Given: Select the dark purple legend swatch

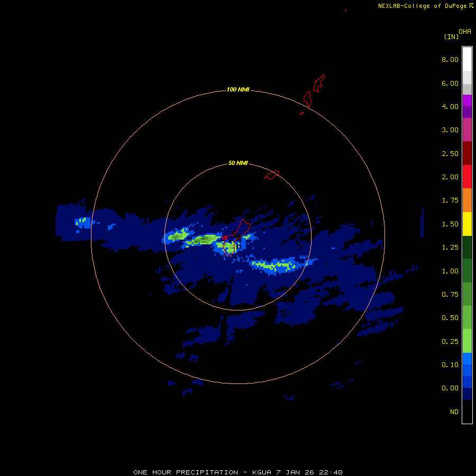Looking at the screenshot, I should 467,112.
